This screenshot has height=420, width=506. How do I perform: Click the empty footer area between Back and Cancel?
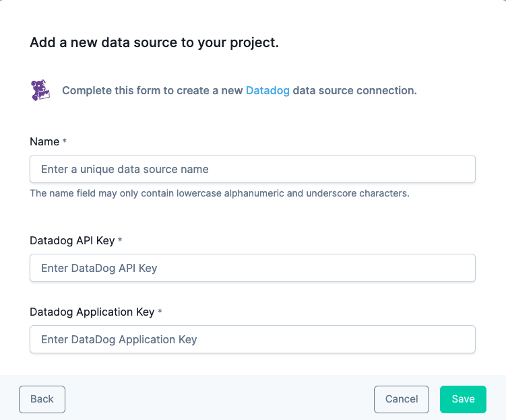[x=220, y=399]
